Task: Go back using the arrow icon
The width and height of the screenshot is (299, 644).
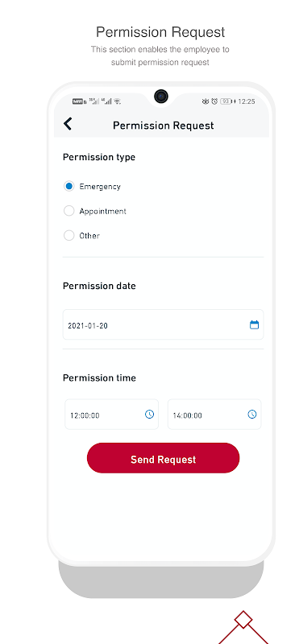Action: click(68, 124)
